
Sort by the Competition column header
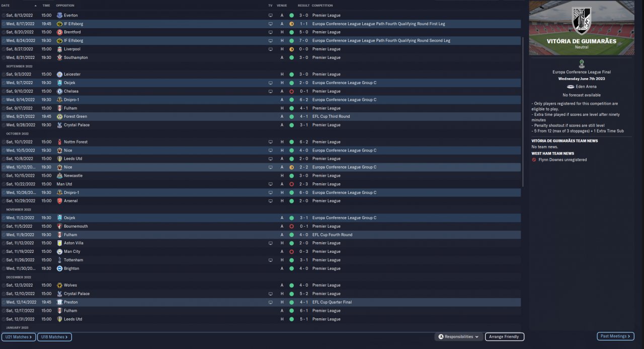[322, 6]
